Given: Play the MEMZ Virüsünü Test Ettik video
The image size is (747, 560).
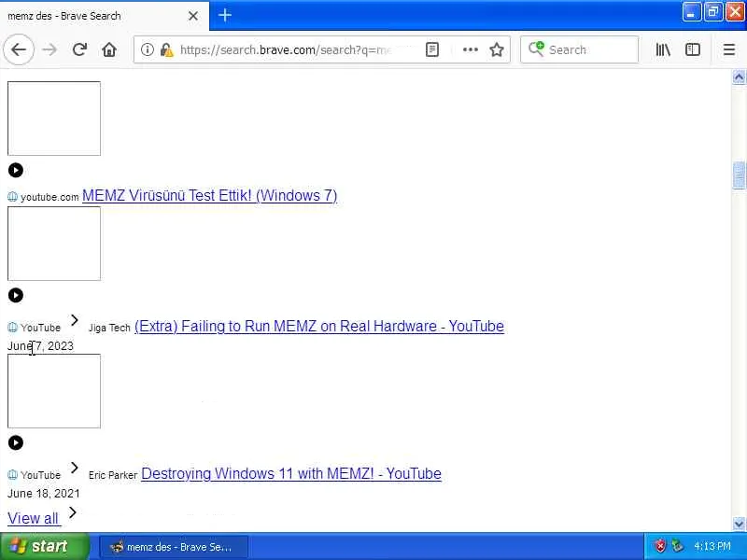Looking at the screenshot, I should [16, 170].
